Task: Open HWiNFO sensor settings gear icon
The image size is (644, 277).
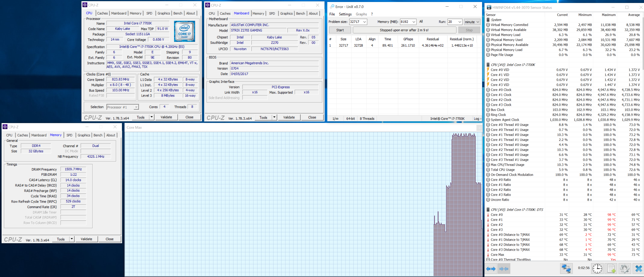Action: [625, 269]
